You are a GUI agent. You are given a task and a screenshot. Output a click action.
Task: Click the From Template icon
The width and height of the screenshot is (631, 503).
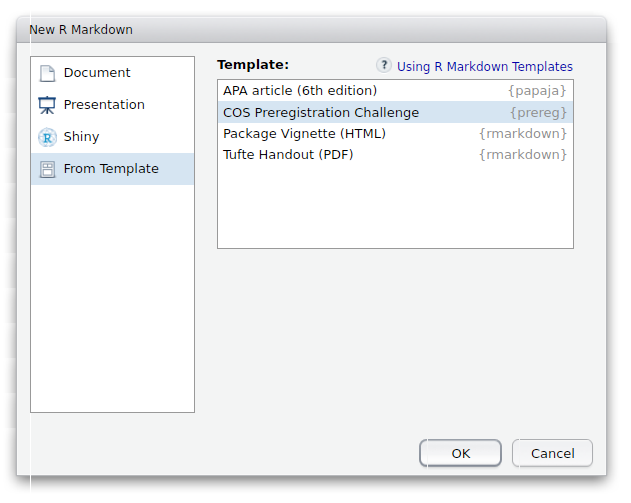tap(47, 169)
